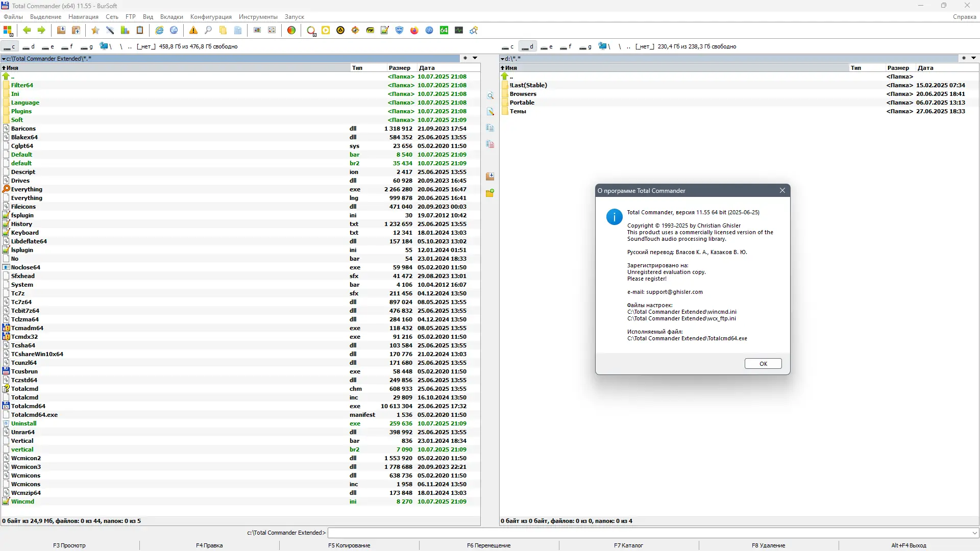Open the Конфигурация menu
Viewport: 980px width, 551px height.
pyautogui.click(x=211, y=17)
